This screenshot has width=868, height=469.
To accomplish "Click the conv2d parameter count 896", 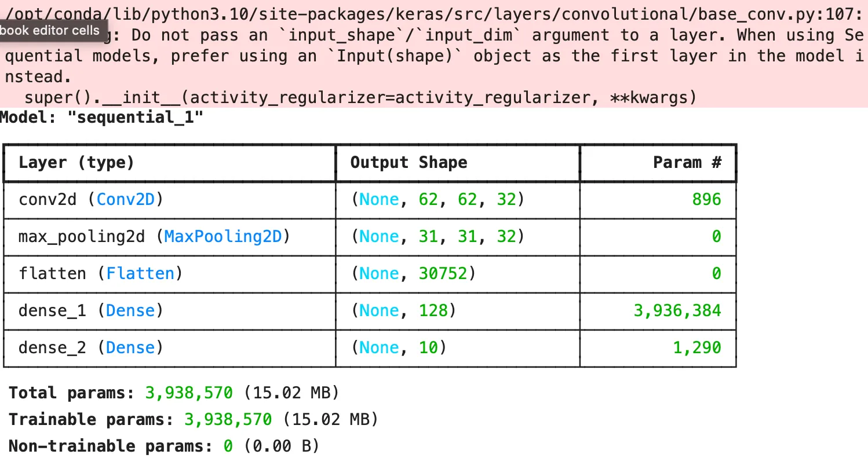I will pyautogui.click(x=706, y=200).
